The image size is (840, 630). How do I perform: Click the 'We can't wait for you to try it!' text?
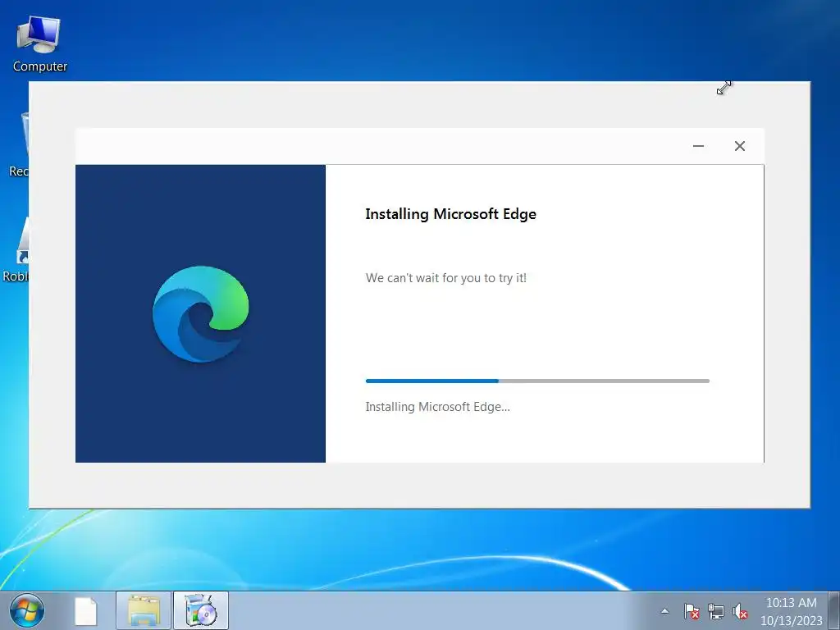click(445, 278)
